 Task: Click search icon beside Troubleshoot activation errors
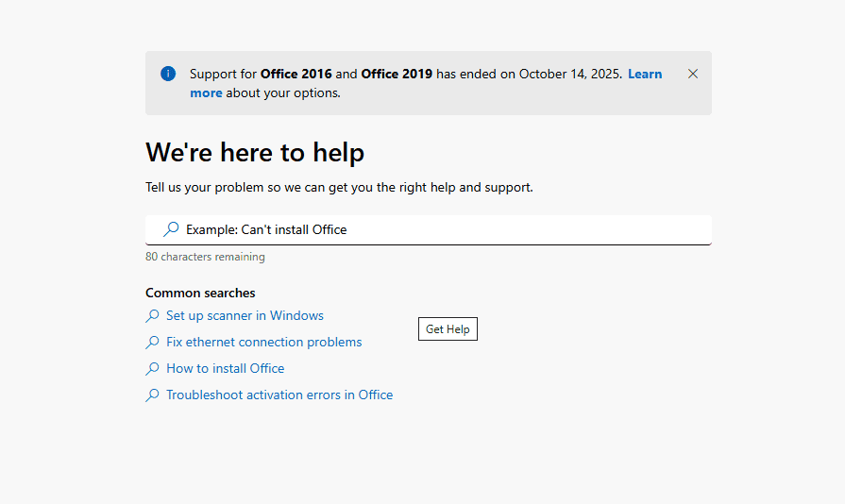[152, 395]
